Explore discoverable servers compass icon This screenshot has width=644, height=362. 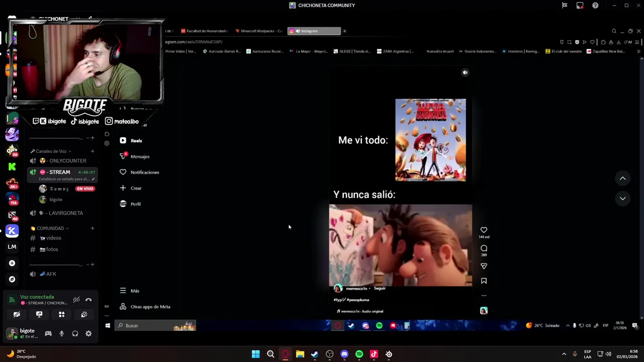[x=12, y=279]
